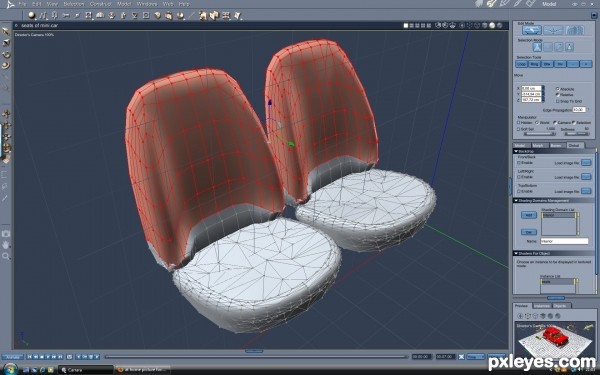This screenshot has height=375, width=600.
Task: Open the Selection menu
Action: (74, 4)
